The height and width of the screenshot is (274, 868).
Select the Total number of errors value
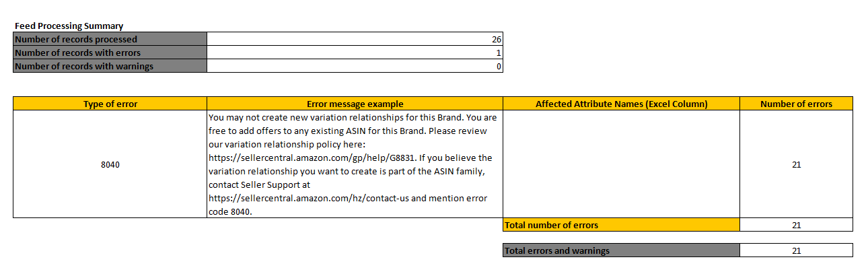796,225
